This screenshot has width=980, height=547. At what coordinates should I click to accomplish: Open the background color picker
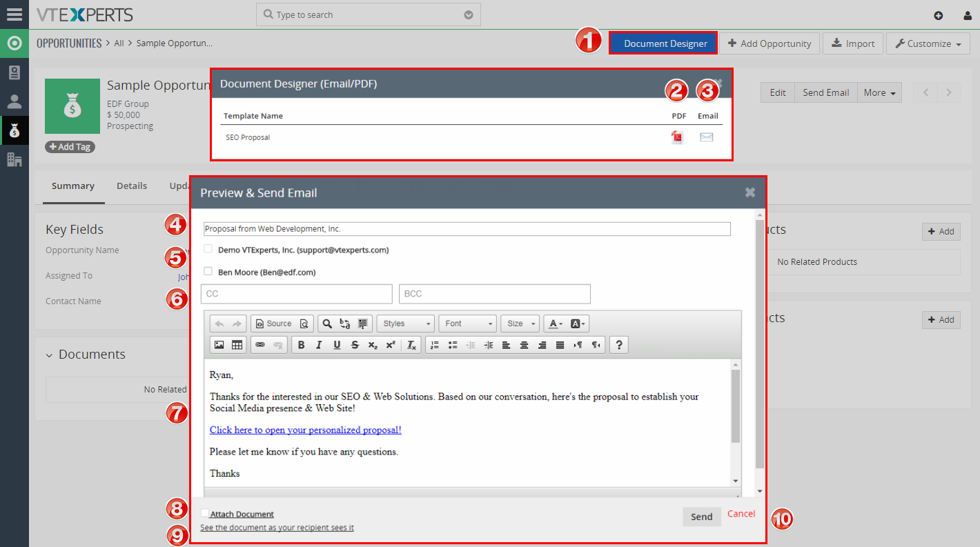(x=578, y=324)
